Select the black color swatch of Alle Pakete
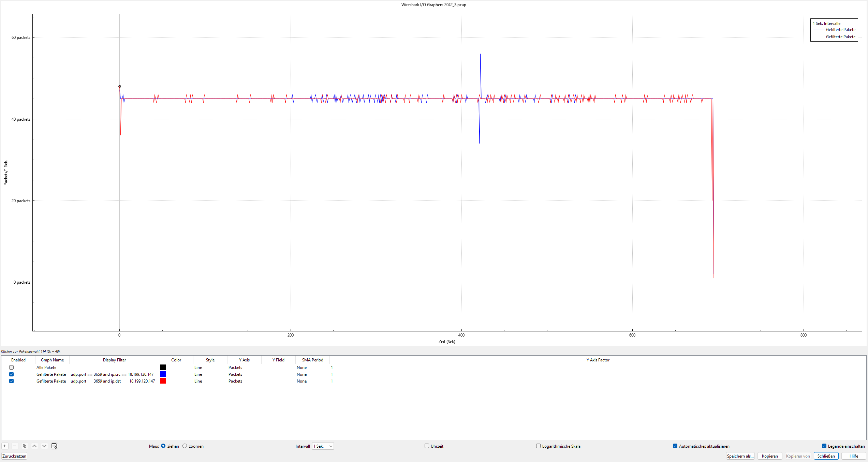Viewport: 868px width, 462px height. point(163,367)
